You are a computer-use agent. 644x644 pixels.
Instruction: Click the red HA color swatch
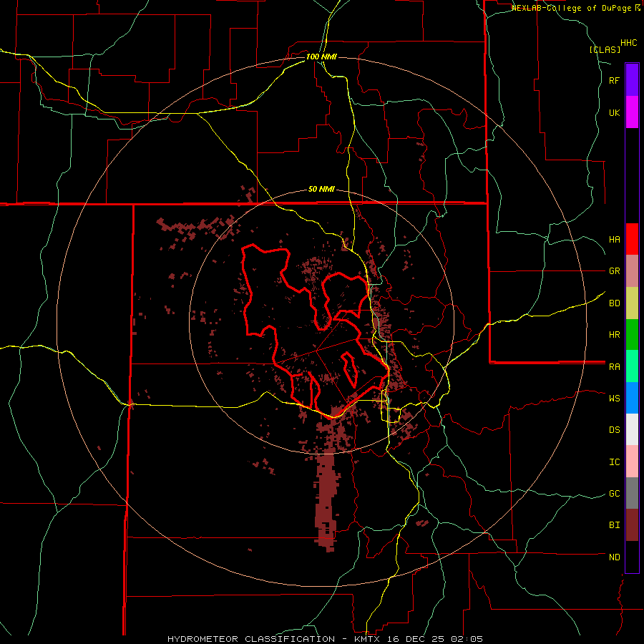(632, 238)
